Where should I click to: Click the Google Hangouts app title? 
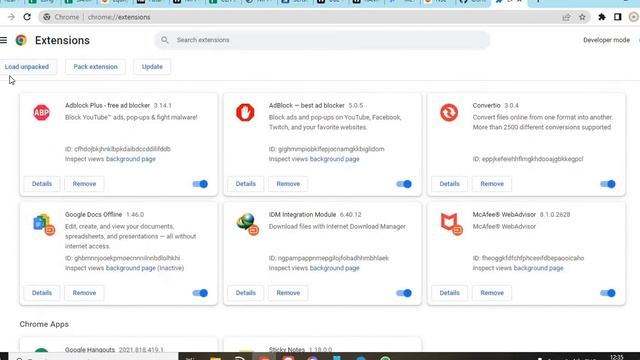click(x=90, y=350)
